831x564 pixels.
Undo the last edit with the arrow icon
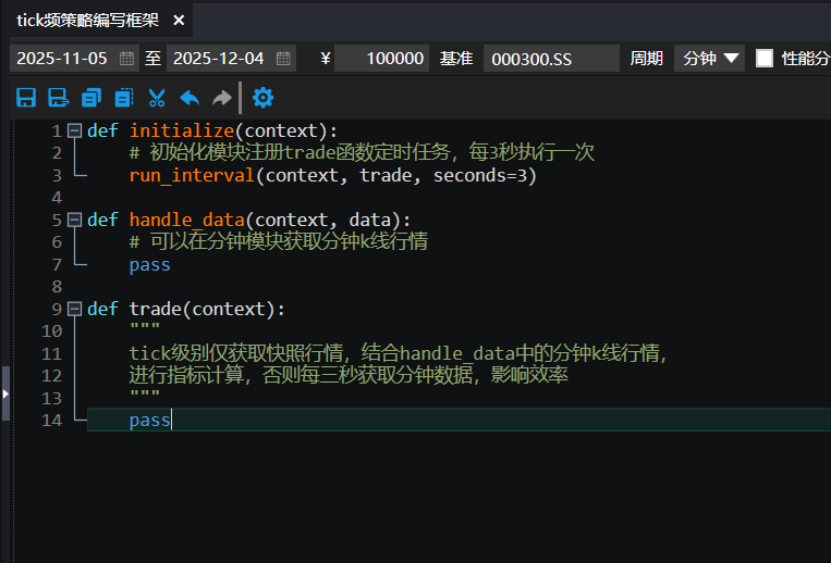coord(189,98)
